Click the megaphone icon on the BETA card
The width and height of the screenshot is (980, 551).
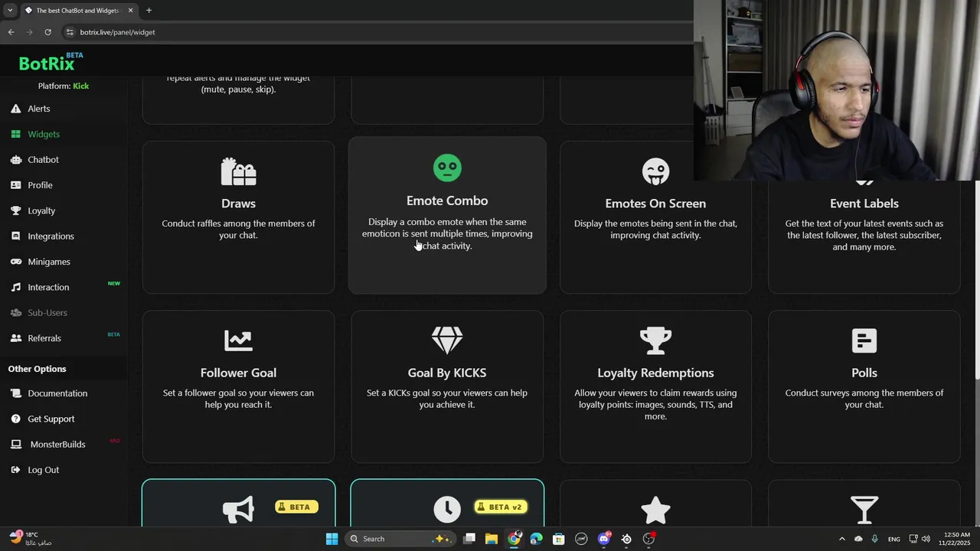pos(238,509)
